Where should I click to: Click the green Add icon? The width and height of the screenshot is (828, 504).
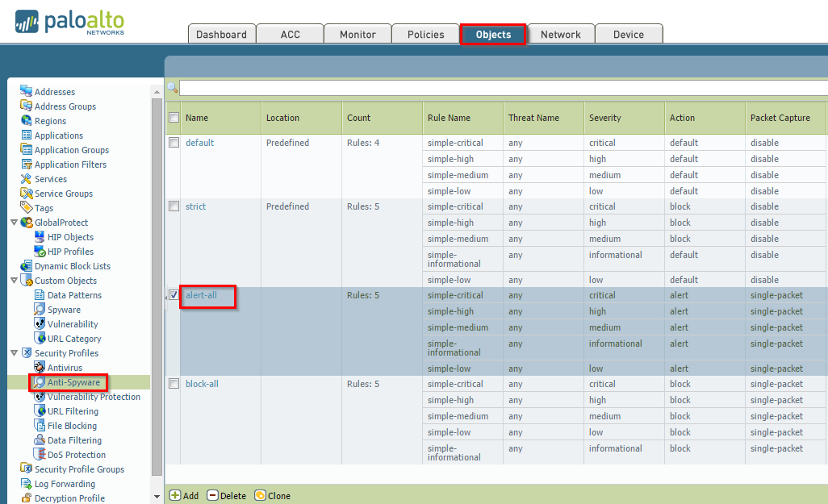tap(174, 495)
